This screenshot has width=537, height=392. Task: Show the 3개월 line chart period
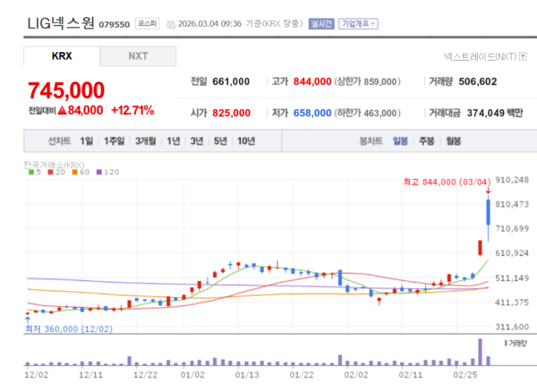click(x=146, y=141)
